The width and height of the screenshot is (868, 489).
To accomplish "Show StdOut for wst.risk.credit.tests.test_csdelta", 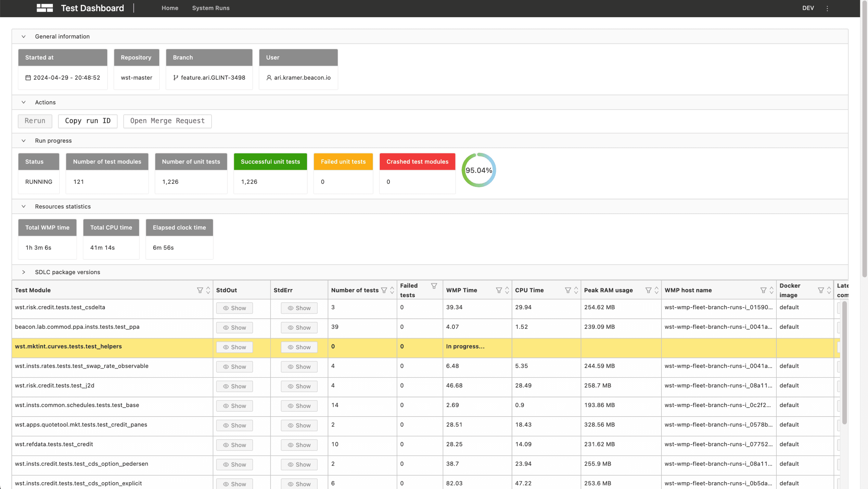I will coord(235,308).
